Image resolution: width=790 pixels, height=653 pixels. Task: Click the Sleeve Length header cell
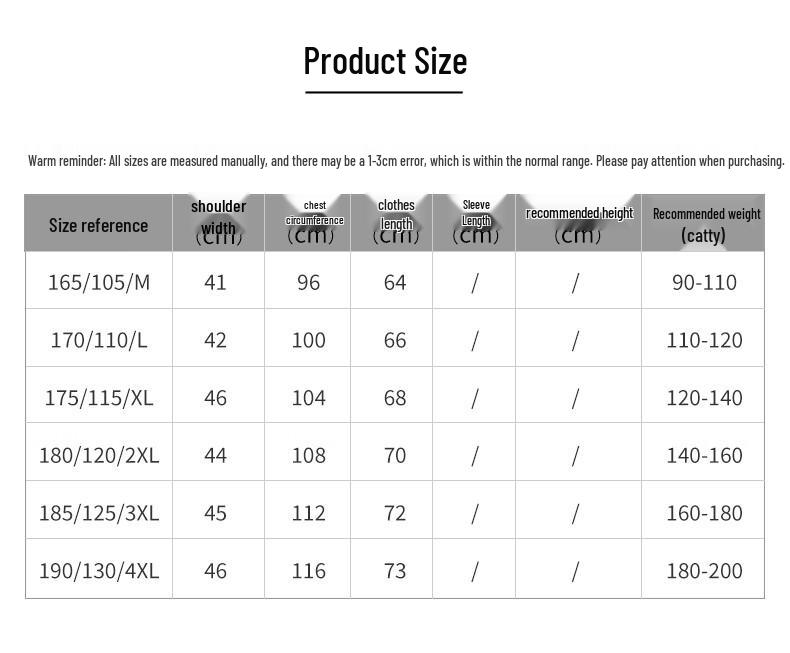click(x=474, y=222)
